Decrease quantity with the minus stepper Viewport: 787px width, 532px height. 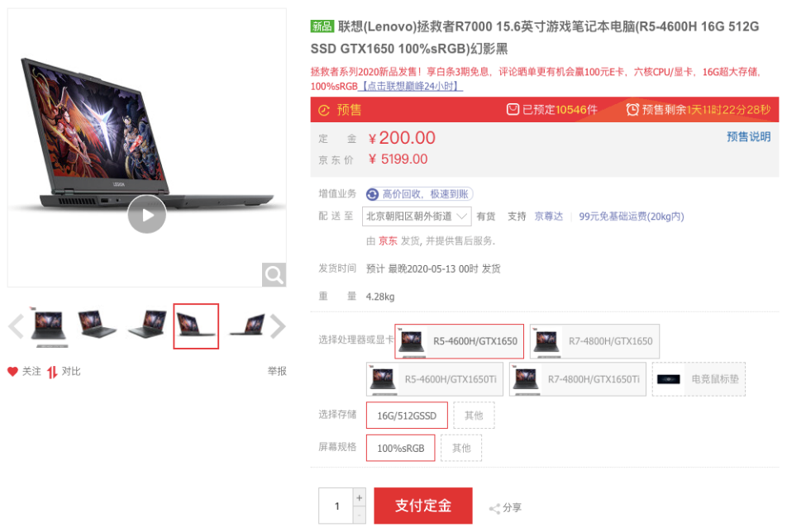point(360,515)
